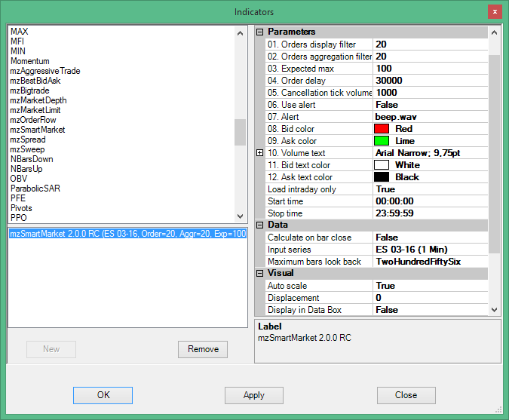
Task: Open Auto scale True value
Action: (431, 286)
